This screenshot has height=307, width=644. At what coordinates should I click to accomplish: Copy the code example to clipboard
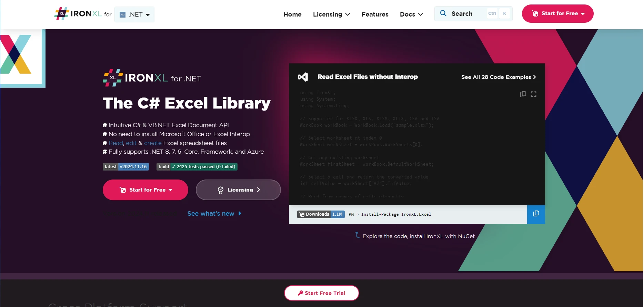click(x=523, y=94)
